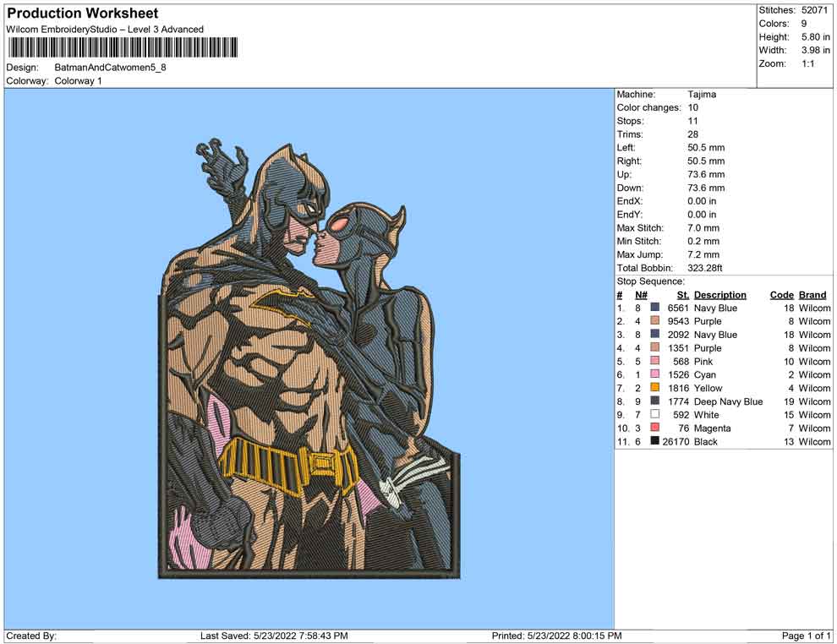
Task: Click the Page 1 of 1 footer text
Action: click(807, 636)
